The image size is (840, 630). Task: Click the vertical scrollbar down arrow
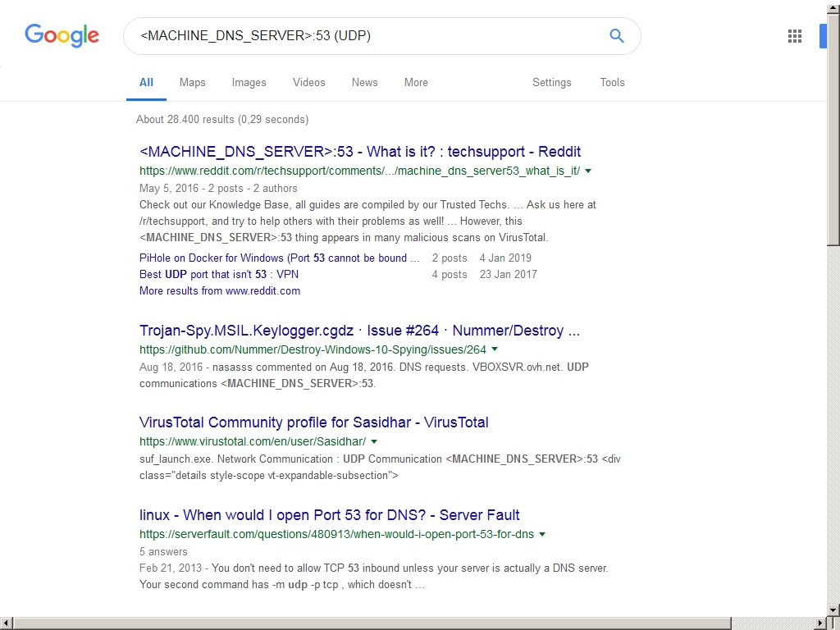[833, 610]
